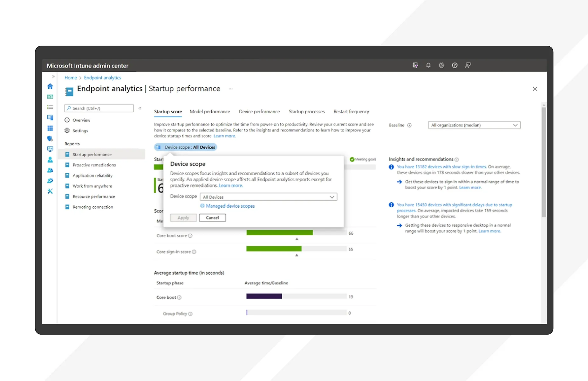Click the Endpoint analytics breadcrumb link
Viewport: 588px width, 381px height.
click(102, 78)
